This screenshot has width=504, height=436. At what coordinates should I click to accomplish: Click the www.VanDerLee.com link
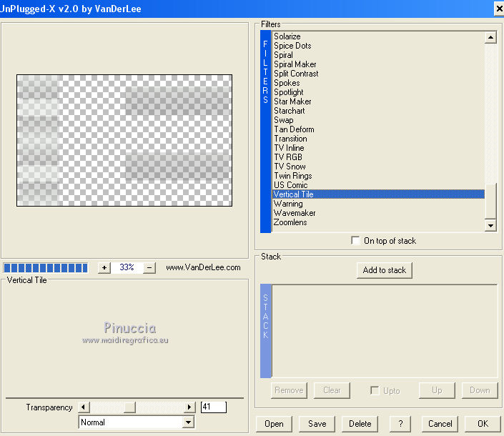[x=203, y=267]
